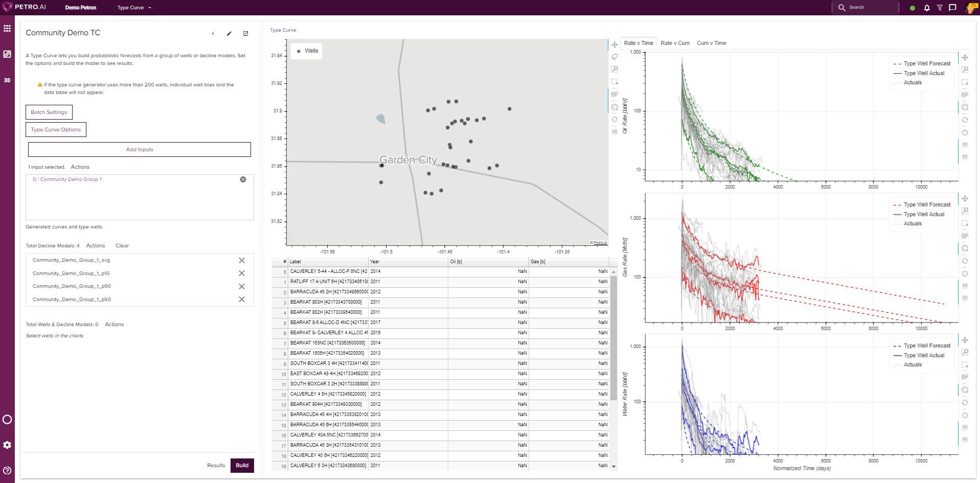Remove the Community Demo Group 1 input

point(243,179)
